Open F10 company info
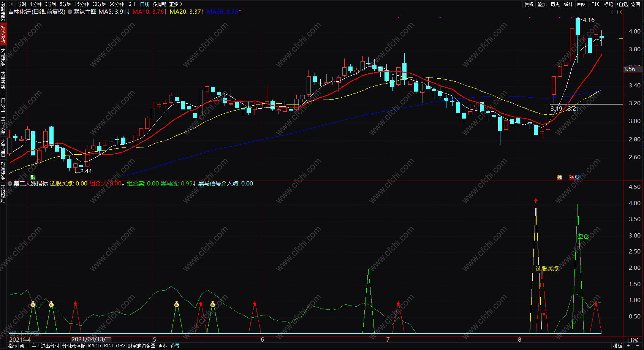644x350 pixels. click(595, 4)
